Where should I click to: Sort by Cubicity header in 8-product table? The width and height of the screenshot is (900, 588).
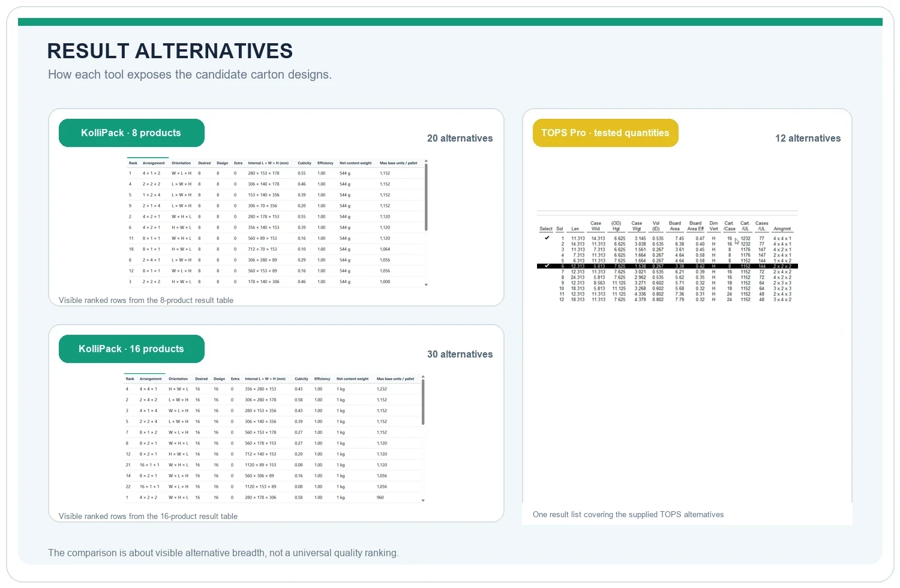305,163
